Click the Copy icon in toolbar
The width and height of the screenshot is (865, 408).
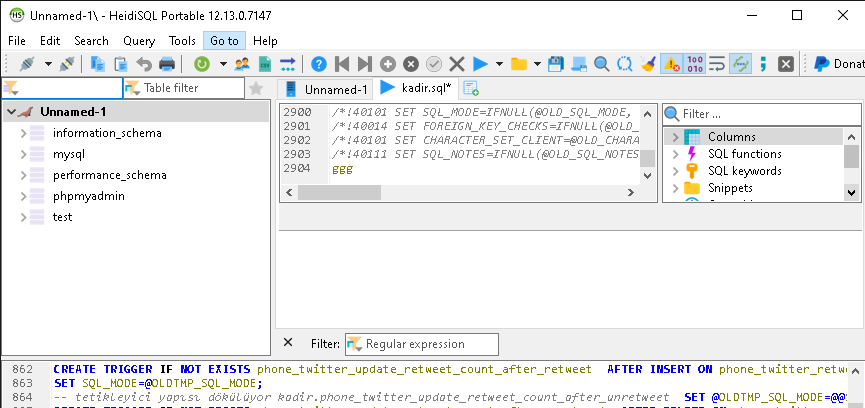pyautogui.click(x=98, y=64)
